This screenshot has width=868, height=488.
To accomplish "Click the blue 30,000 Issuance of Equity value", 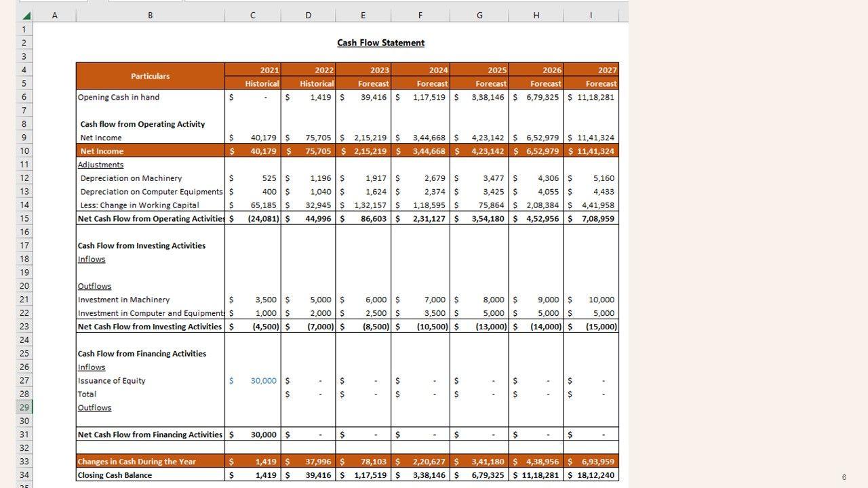I will click(x=263, y=381).
